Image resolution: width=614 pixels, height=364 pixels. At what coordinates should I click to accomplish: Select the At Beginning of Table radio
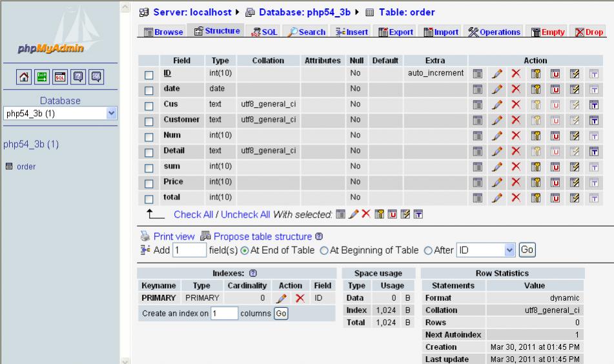click(x=324, y=250)
